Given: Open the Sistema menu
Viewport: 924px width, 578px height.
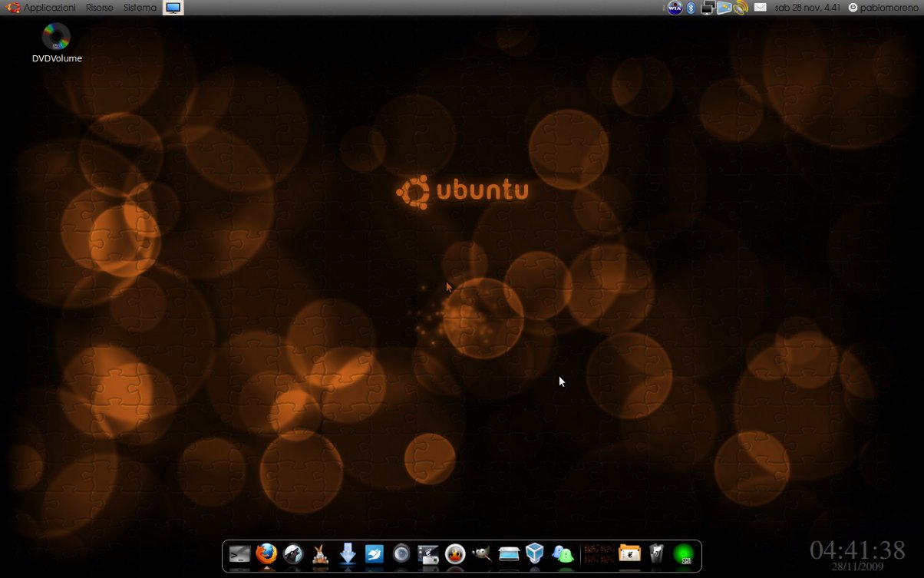Looking at the screenshot, I should 140,8.
